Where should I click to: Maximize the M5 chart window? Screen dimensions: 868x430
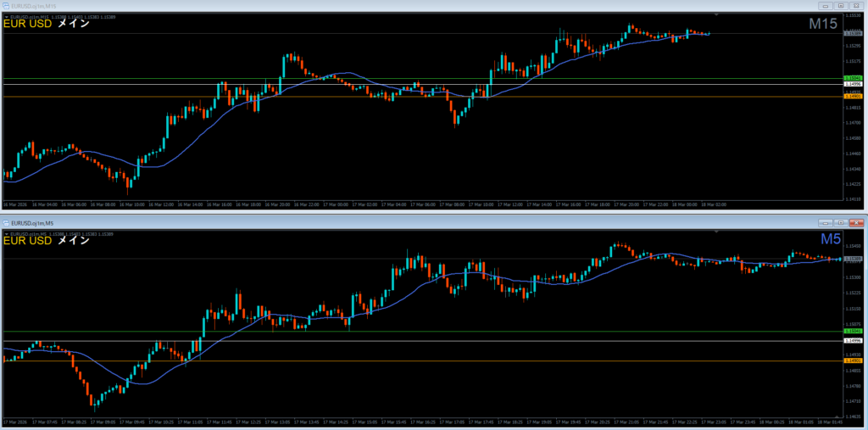(839, 222)
